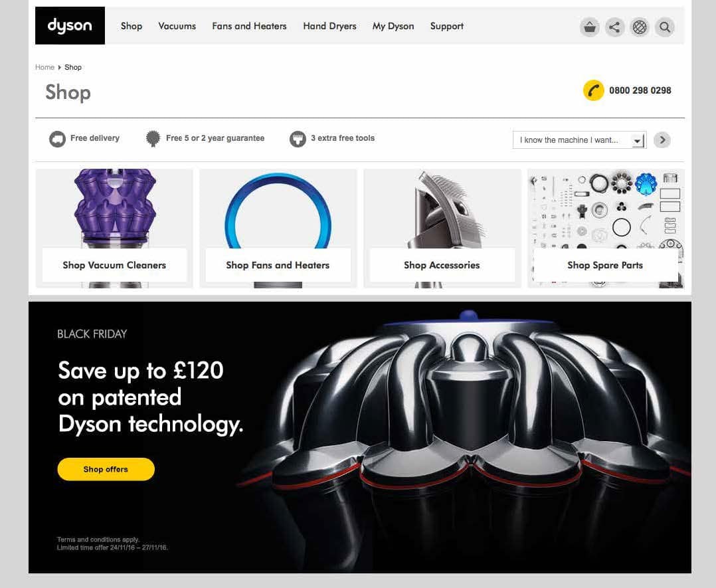Open 'I know the machine I want' dropdown
716x588 pixels.
click(x=579, y=140)
